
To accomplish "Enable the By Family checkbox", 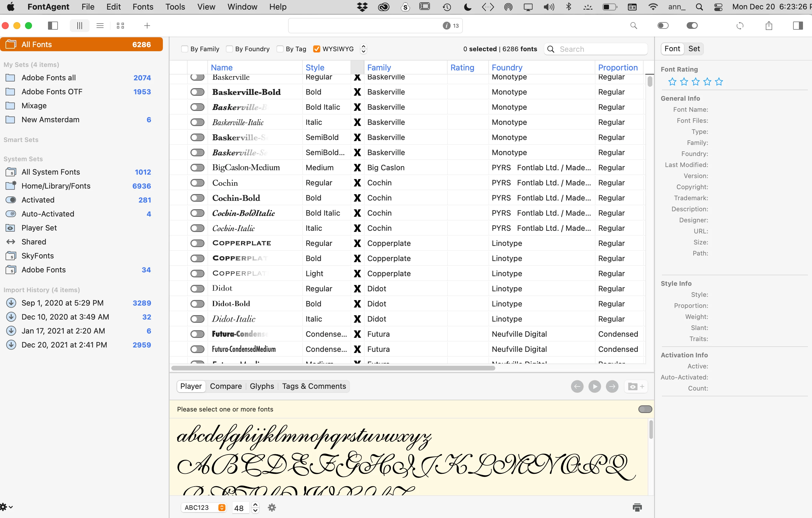I will 184,49.
